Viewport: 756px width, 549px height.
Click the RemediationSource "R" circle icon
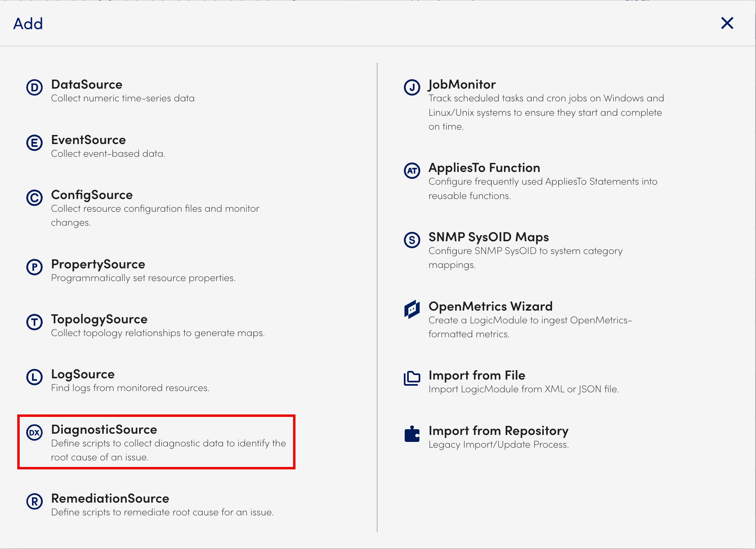tap(34, 501)
